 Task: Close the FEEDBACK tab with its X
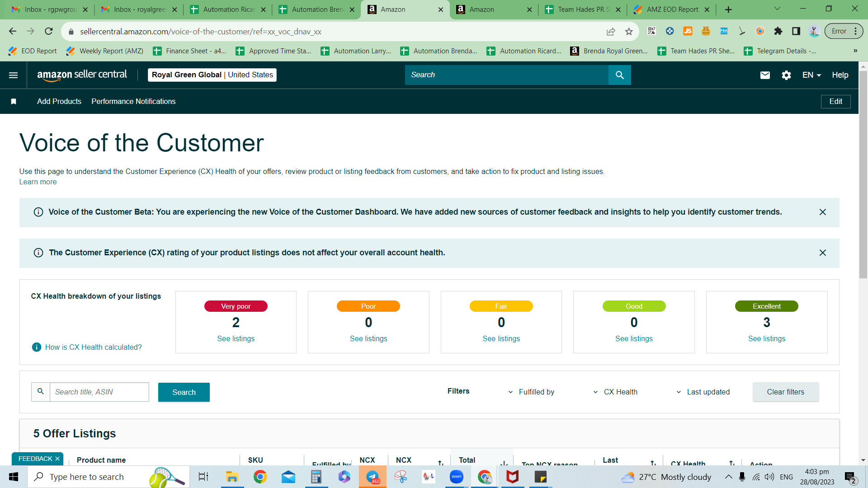(x=57, y=459)
